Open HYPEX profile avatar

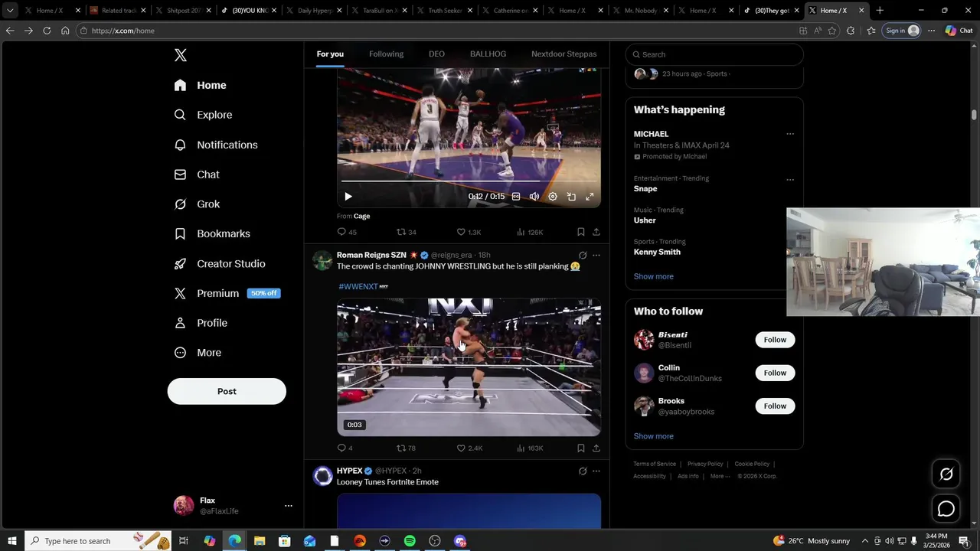[322, 476]
